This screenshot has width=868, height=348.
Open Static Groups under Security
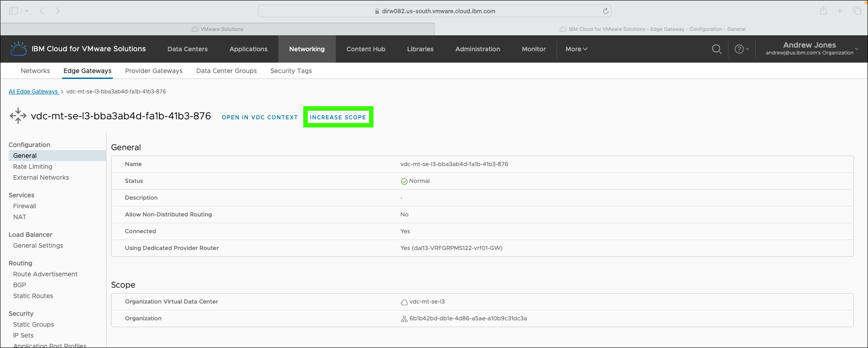click(x=34, y=324)
